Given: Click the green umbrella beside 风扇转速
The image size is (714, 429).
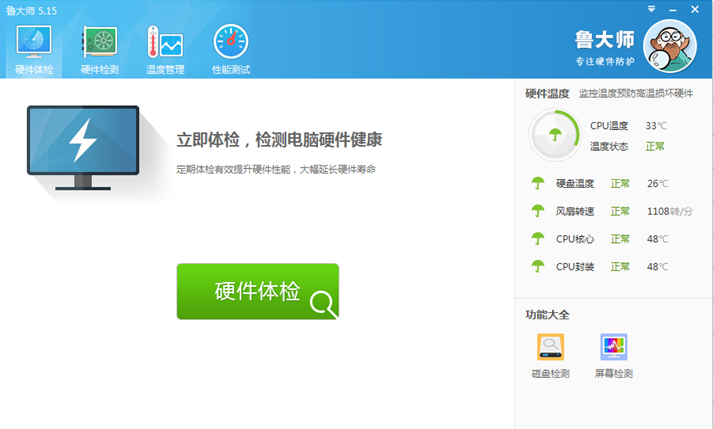Looking at the screenshot, I should tap(538, 211).
